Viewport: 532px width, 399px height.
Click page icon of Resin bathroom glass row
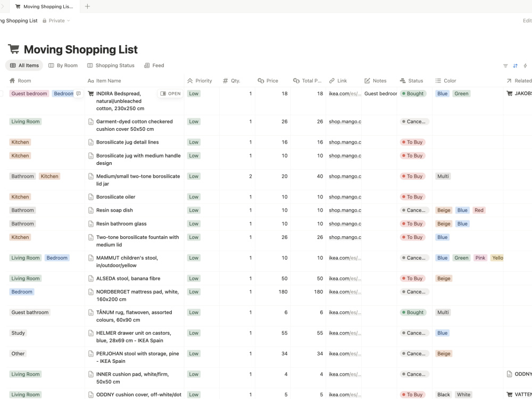(90, 224)
